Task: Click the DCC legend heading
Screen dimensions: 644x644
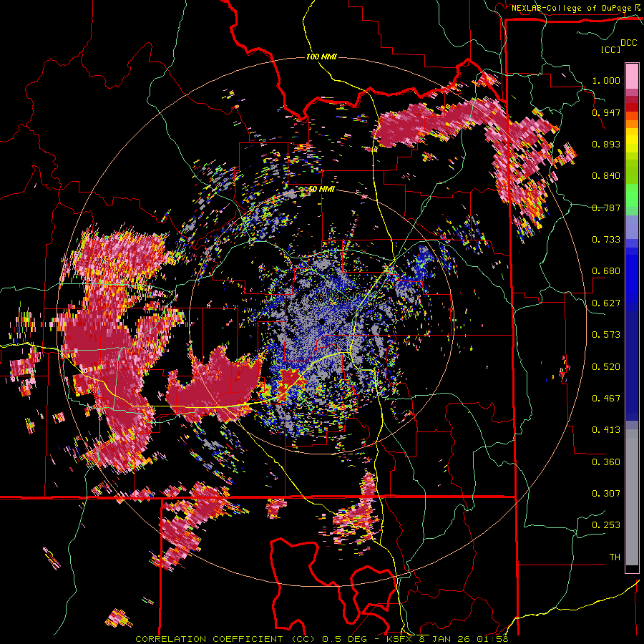Action: pos(628,43)
